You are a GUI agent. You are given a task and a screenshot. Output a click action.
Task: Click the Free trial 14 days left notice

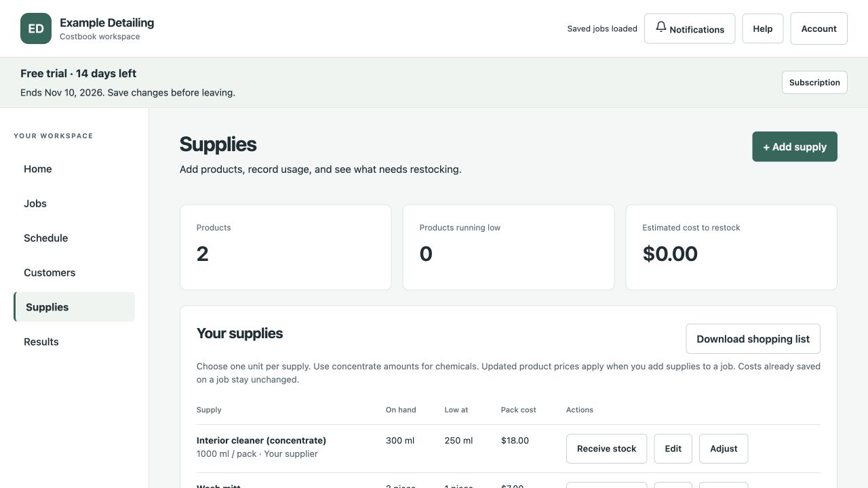78,73
